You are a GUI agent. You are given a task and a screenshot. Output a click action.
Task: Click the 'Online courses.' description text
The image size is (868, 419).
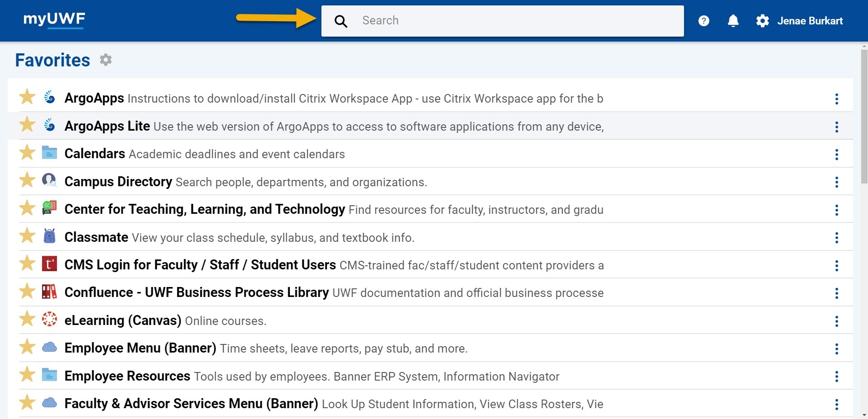226,321
